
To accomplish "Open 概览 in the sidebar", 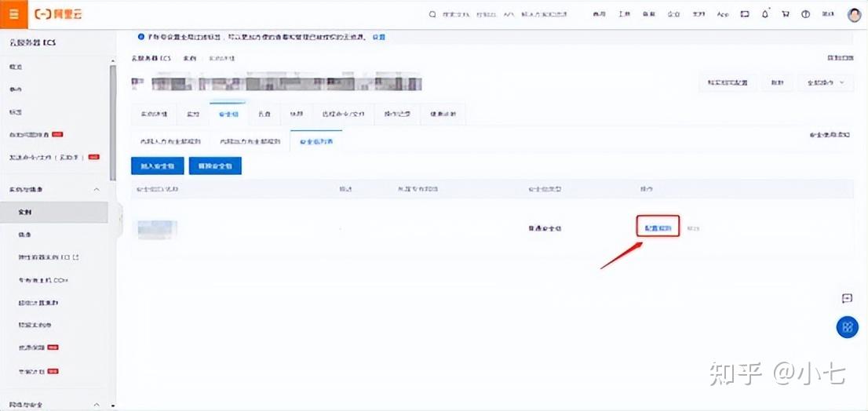I will pos(16,67).
